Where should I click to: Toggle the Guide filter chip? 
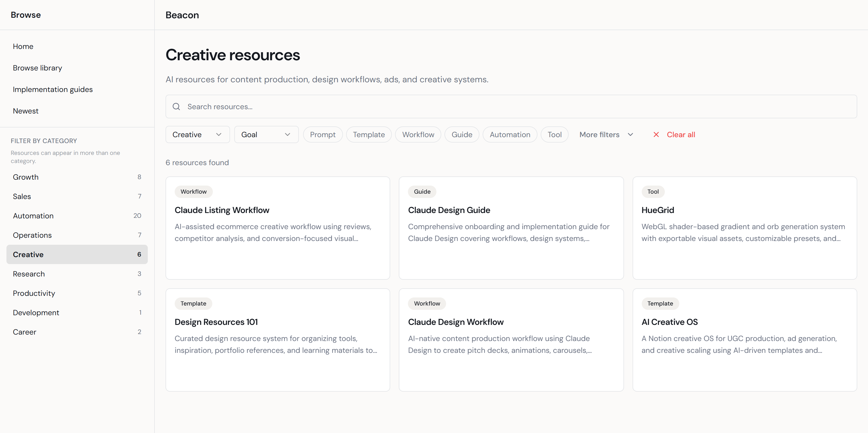coord(462,134)
